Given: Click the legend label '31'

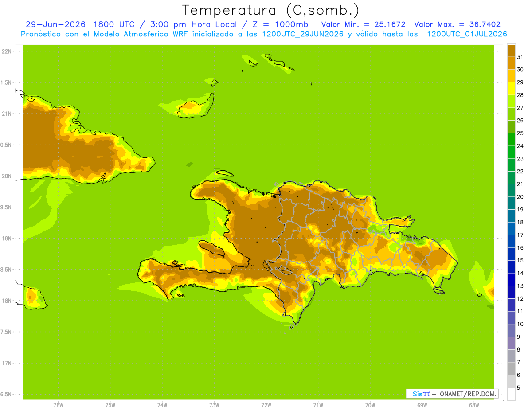Looking at the screenshot, I should (520, 57).
